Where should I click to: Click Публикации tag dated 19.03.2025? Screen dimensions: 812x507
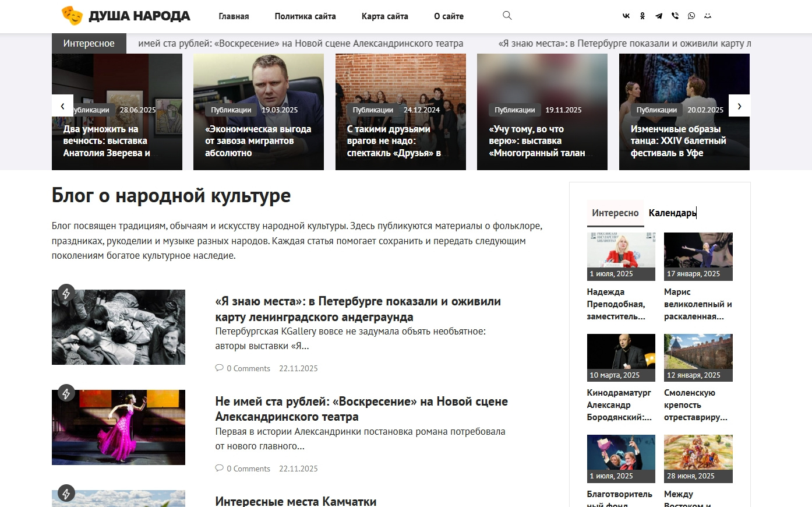[231, 110]
